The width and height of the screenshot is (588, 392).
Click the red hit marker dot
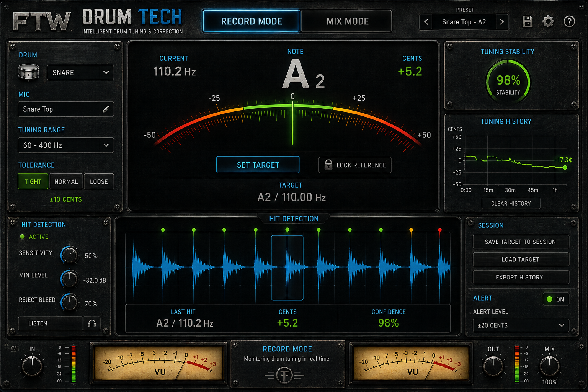440,230
